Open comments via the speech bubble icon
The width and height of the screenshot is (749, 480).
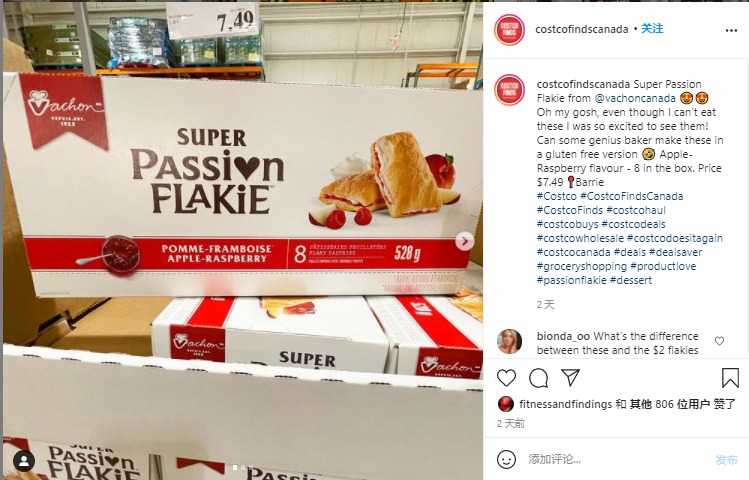(x=538, y=378)
